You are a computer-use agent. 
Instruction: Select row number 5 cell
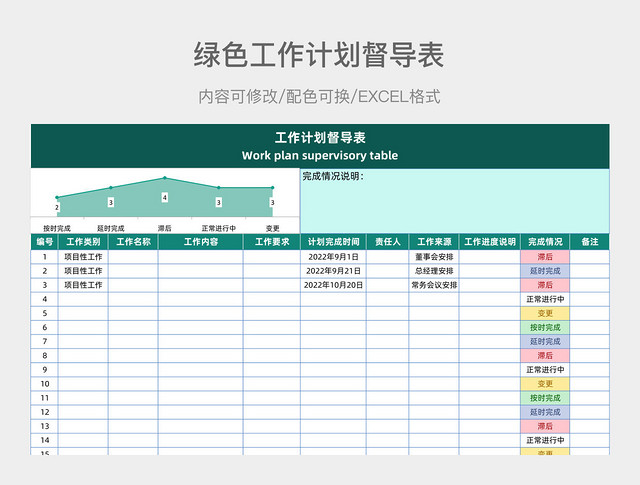pos(44,313)
